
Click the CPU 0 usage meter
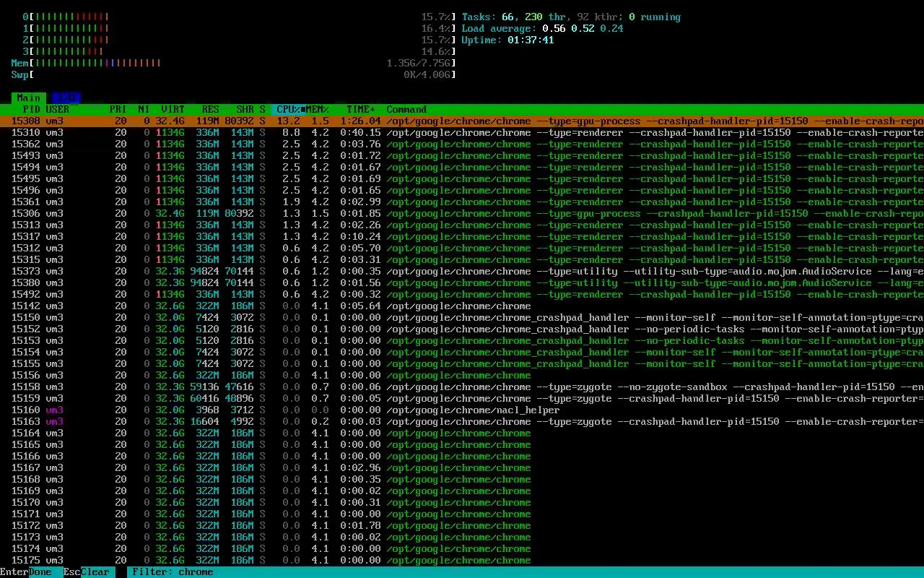[240, 17]
